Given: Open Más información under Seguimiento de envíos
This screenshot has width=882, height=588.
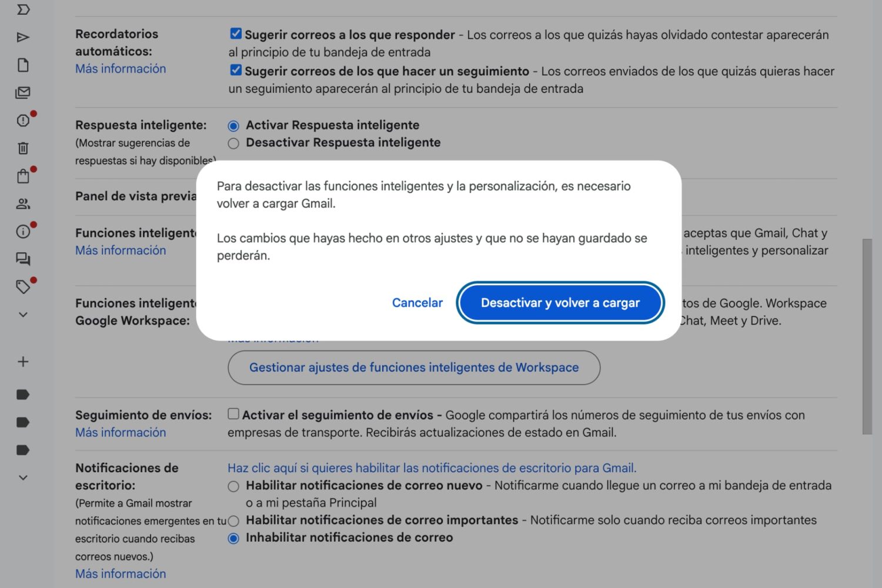Looking at the screenshot, I should (x=120, y=432).
